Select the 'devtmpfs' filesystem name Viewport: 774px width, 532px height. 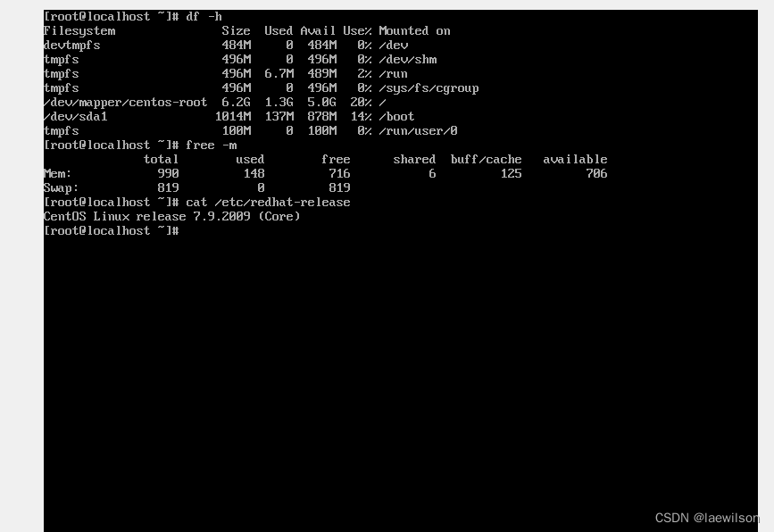[72, 46]
